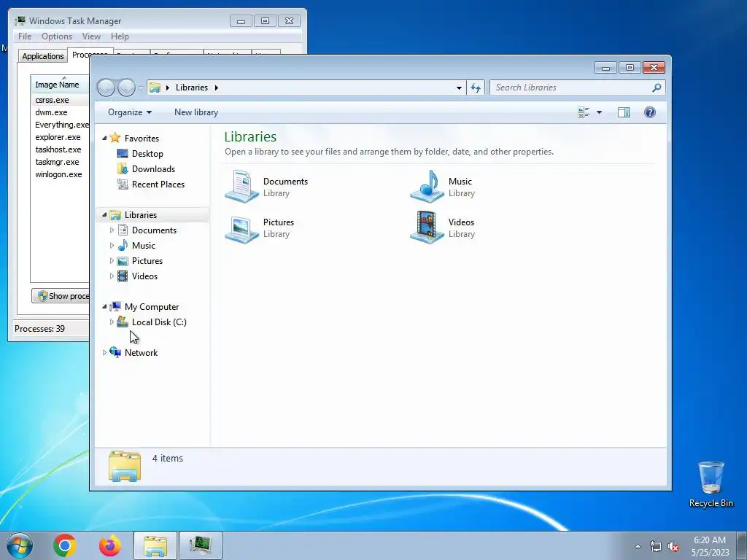
Task: Collapse the Libraries group arrow
Action: click(104, 215)
